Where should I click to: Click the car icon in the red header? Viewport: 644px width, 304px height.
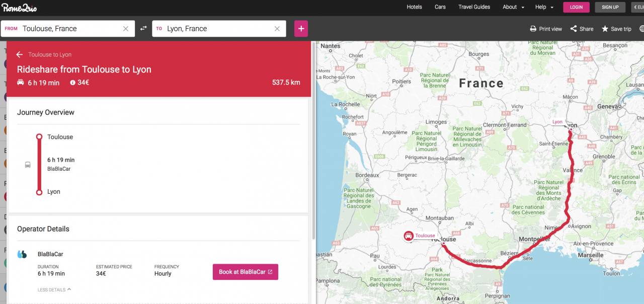(x=21, y=83)
